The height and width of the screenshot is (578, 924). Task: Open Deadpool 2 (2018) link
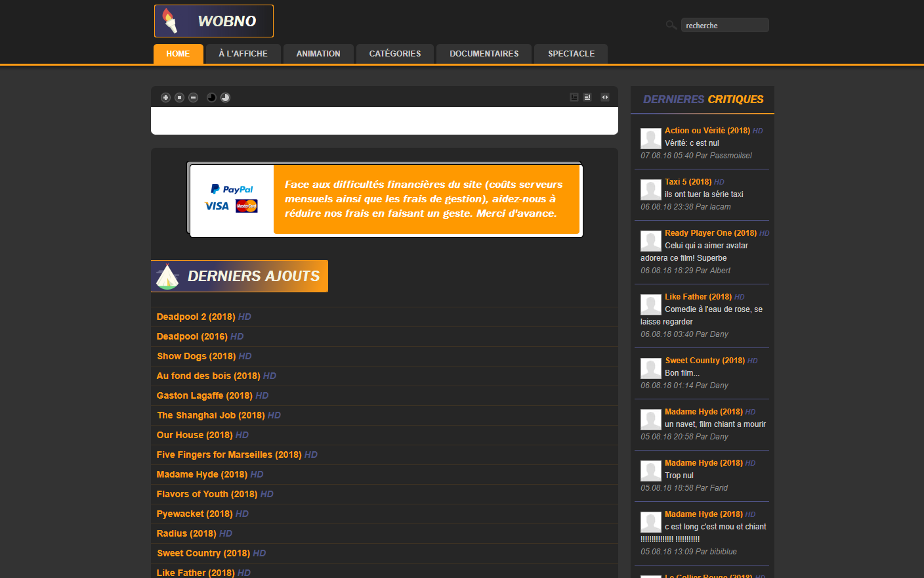196,317
